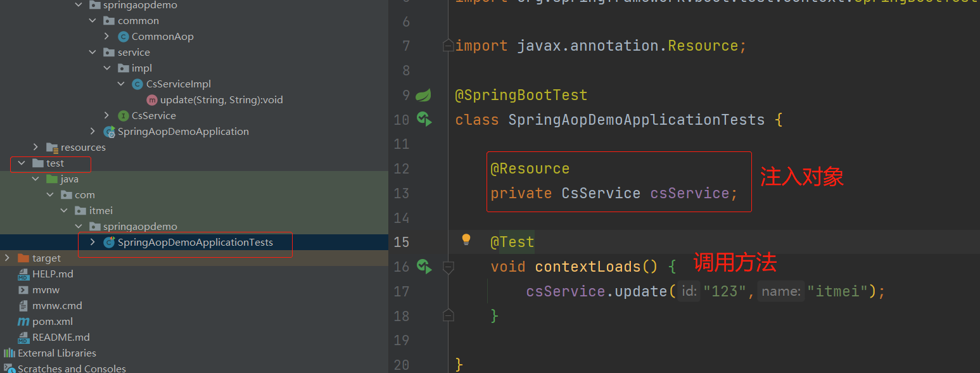
Task: Expand the target folder
Action: (x=8, y=258)
